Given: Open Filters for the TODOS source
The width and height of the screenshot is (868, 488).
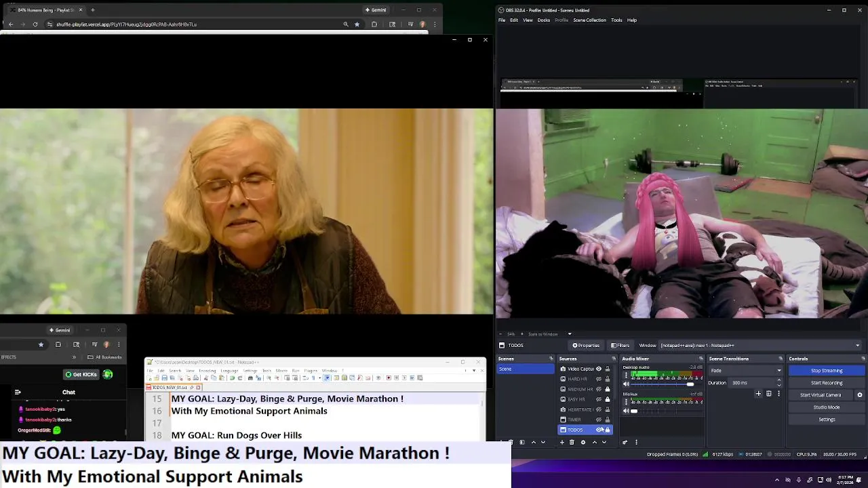Looking at the screenshot, I should point(620,345).
